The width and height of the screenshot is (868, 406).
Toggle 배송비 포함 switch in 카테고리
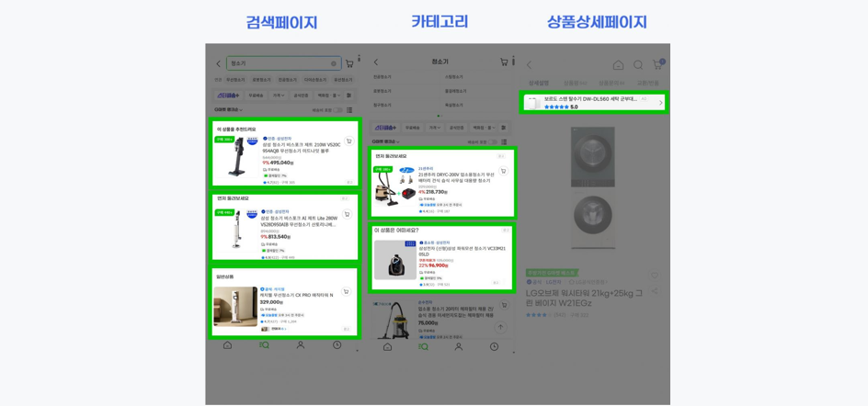494,142
